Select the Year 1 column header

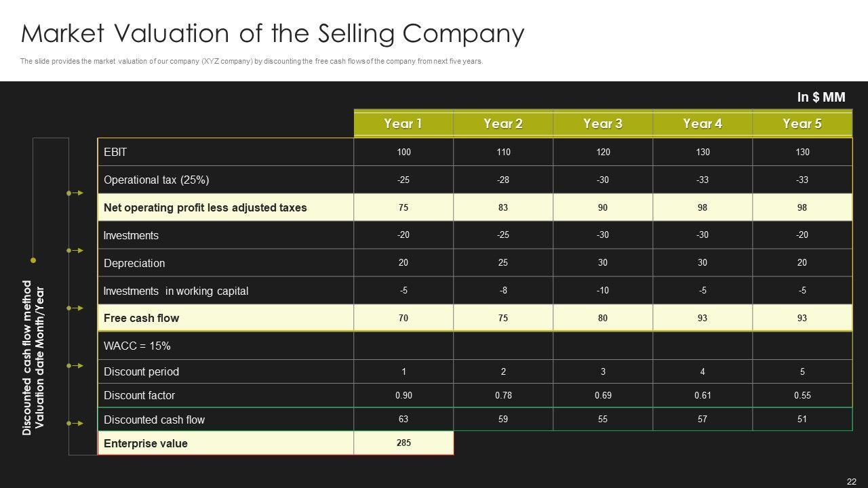click(x=403, y=123)
